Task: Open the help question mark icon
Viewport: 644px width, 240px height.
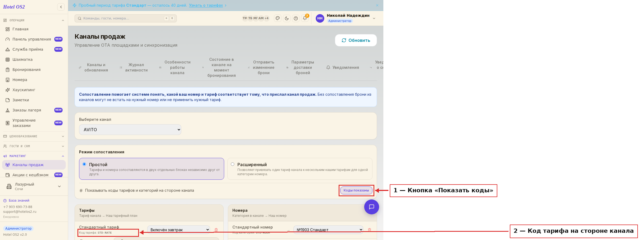Action: (x=296, y=18)
